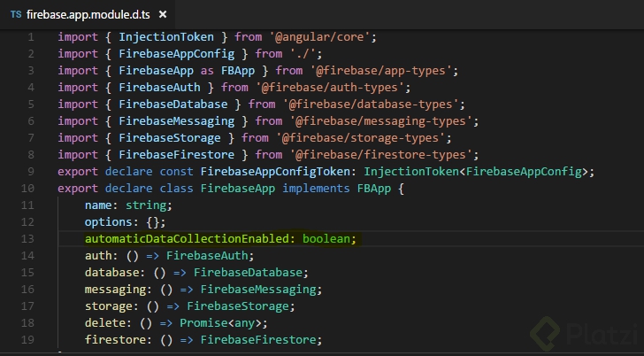Click 'FirebaseMessaging' return type on line 16

tap(258, 290)
